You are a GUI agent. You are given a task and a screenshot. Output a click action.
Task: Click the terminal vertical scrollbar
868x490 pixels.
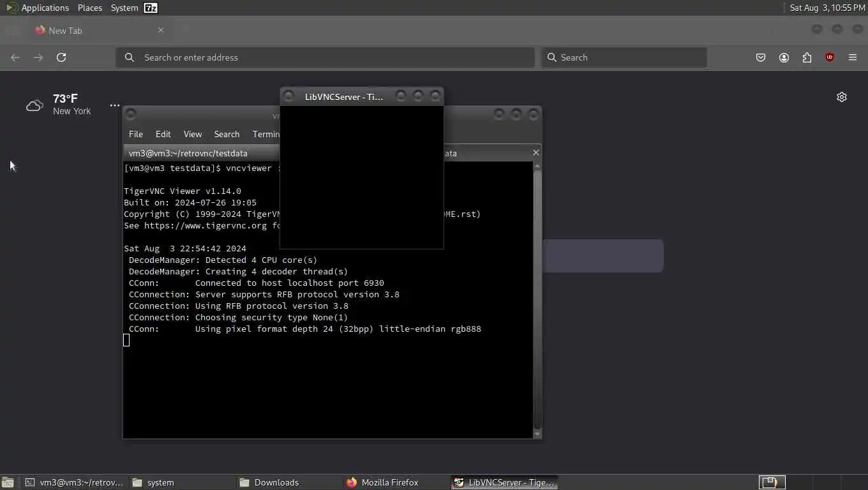click(537, 300)
